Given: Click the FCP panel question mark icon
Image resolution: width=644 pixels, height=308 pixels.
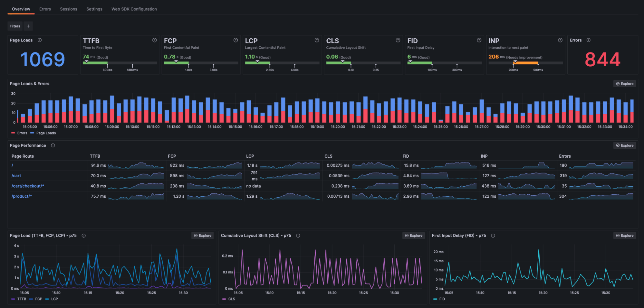Looking at the screenshot, I should tap(235, 40).
